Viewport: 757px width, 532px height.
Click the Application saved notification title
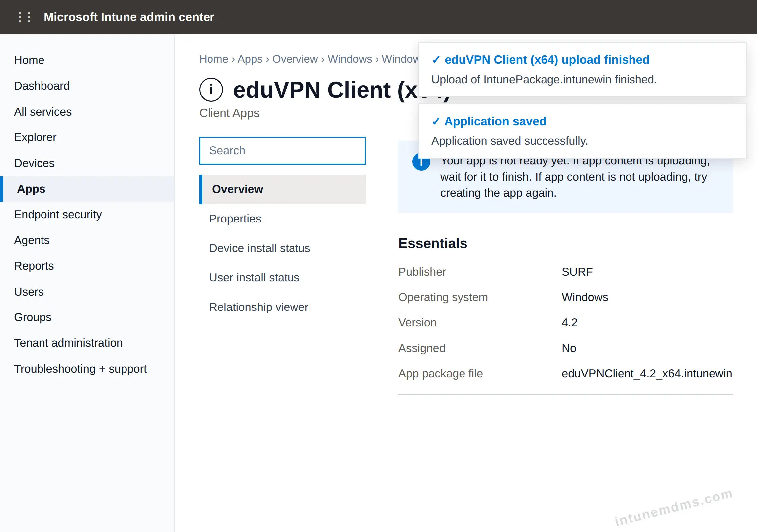pyautogui.click(x=495, y=121)
